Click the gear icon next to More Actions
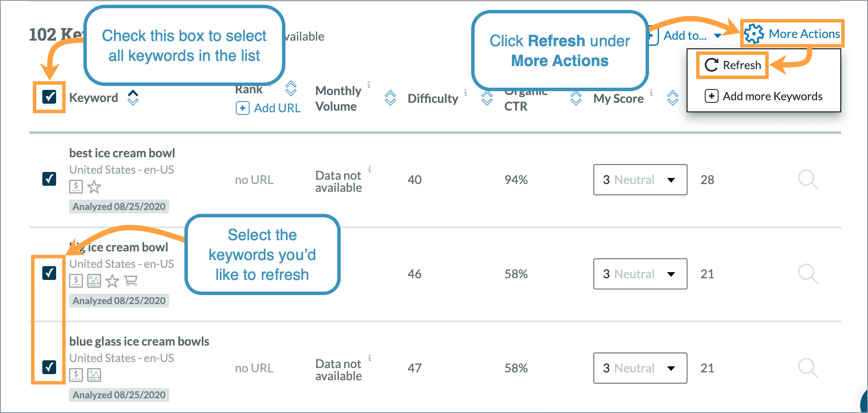The height and width of the screenshot is (413, 868). [x=754, y=33]
